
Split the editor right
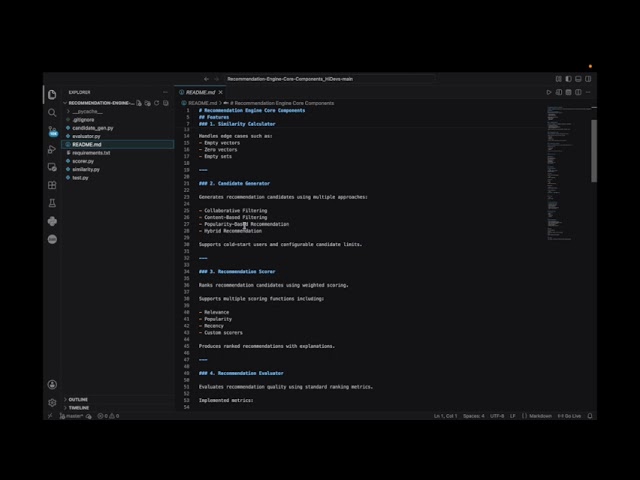(578, 92)
